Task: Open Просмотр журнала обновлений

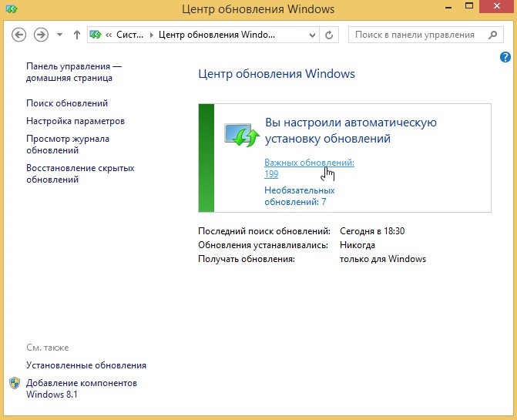Action: pos(68,144)
